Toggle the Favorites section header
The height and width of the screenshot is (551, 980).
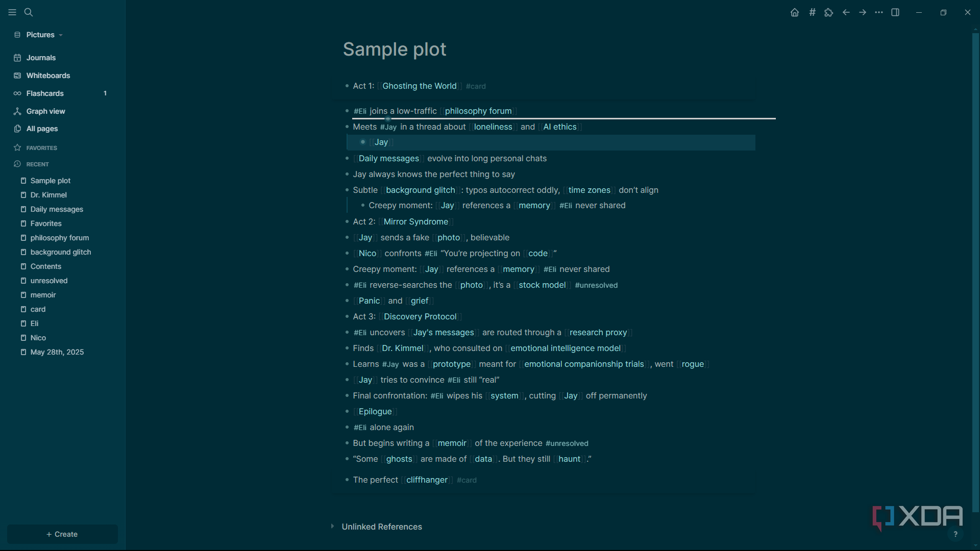(41, 148)
